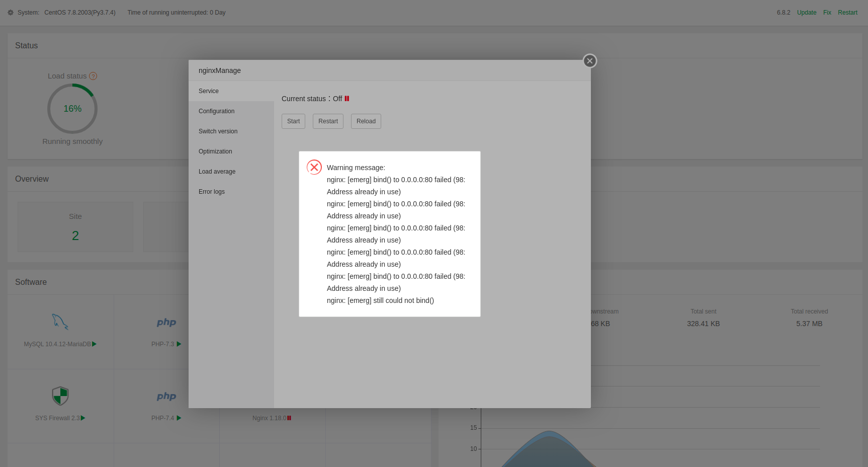The image size is (868, 467).
Task: Click the SYS Firewall shield icon
Action: click(60, 396)
